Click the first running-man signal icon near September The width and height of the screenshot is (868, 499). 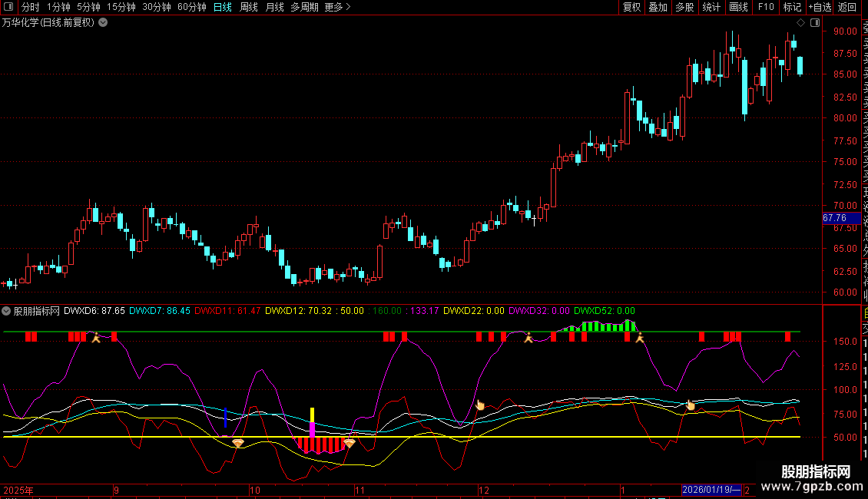point(96,337)
